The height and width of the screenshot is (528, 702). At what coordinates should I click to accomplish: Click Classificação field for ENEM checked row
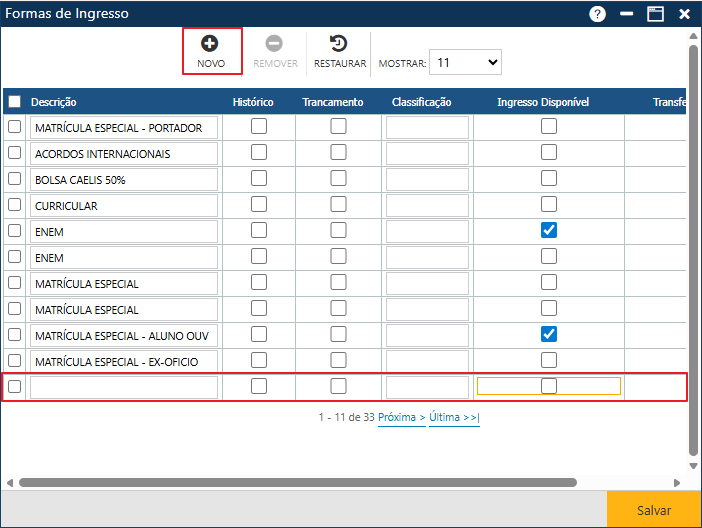click(x=428, y=232)
